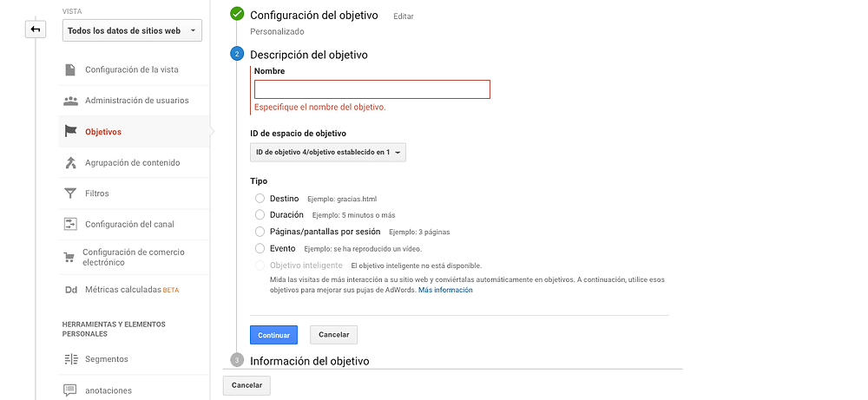
Task: Click the flag icon beside Objetivos
Action: click(x=70, y=131)
